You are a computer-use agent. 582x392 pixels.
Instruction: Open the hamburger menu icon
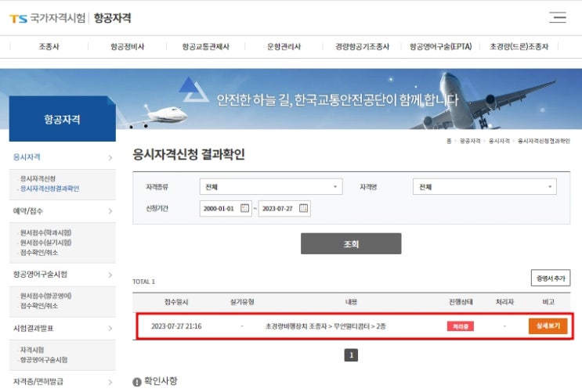point(558,17)
